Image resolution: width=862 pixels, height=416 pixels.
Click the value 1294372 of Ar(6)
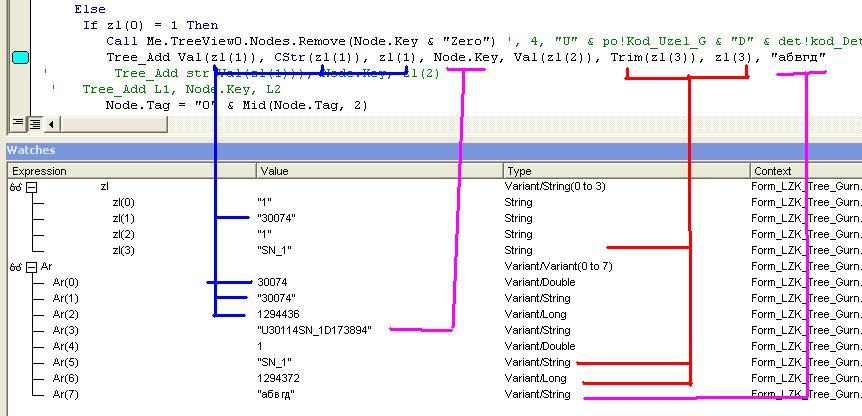278,378
